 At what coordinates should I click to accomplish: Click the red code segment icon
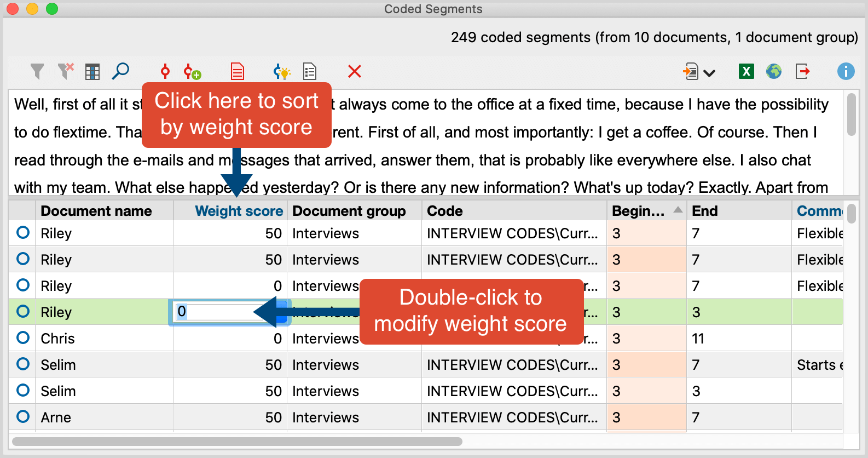point(165,71)
